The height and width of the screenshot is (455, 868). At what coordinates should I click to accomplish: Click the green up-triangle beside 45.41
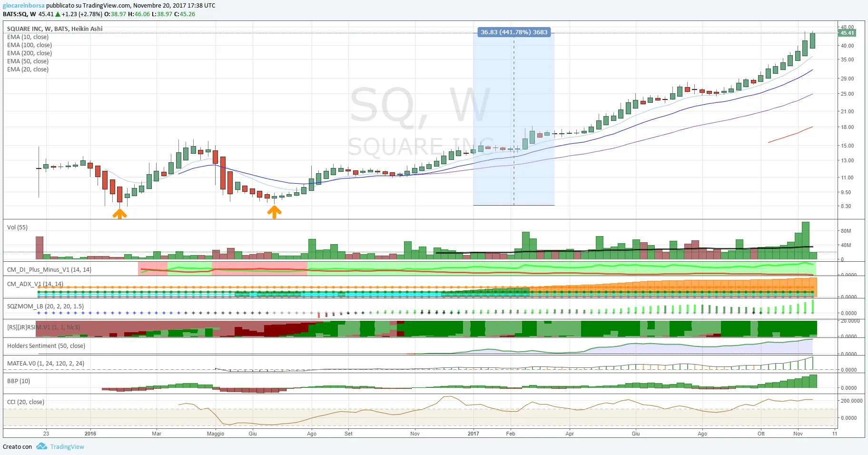tap(58, 14)
